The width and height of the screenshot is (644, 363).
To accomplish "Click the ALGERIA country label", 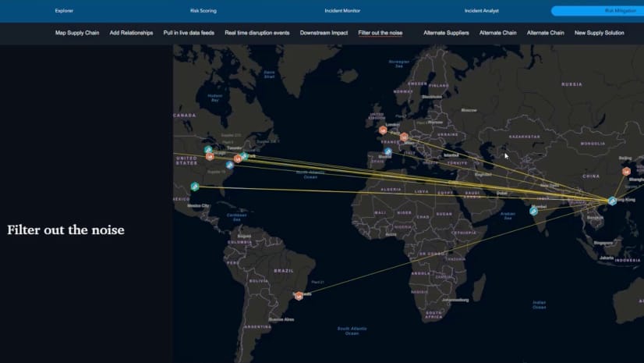I will point(391,190).
